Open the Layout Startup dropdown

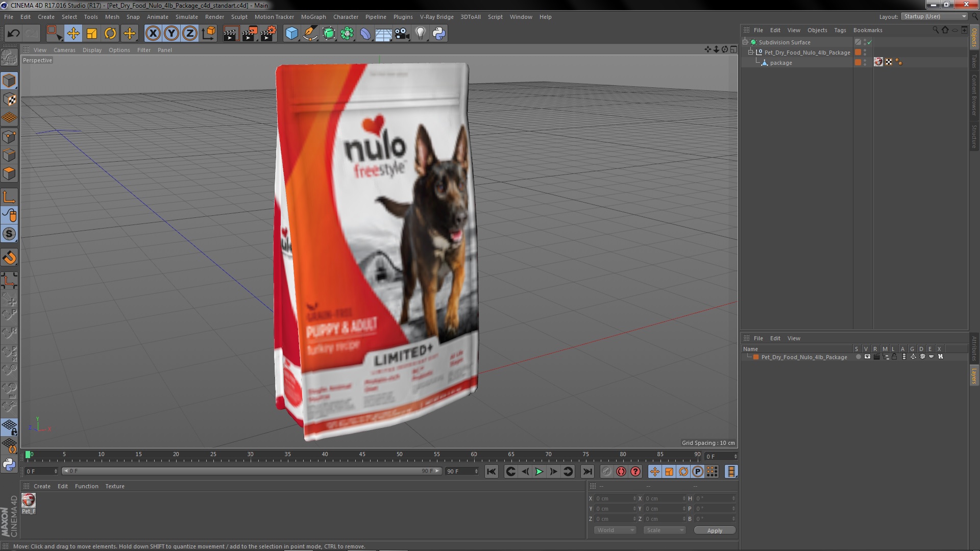coord(934,16)
